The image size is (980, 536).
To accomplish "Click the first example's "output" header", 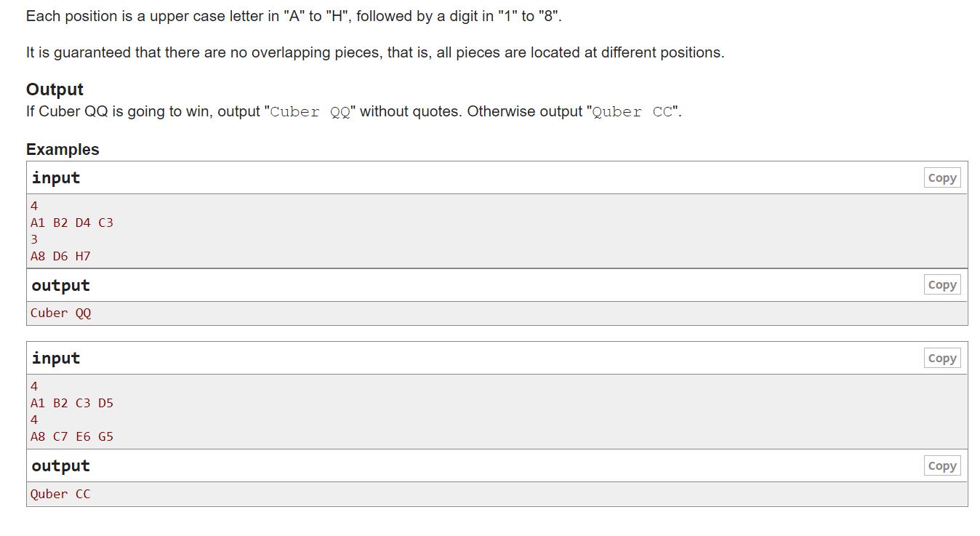I will [x=60, y=286].
